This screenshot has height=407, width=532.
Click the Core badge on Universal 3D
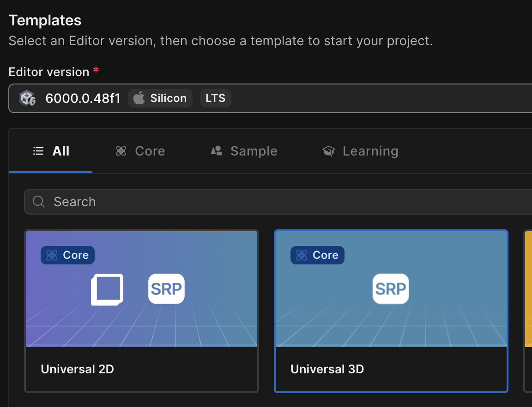317,255
